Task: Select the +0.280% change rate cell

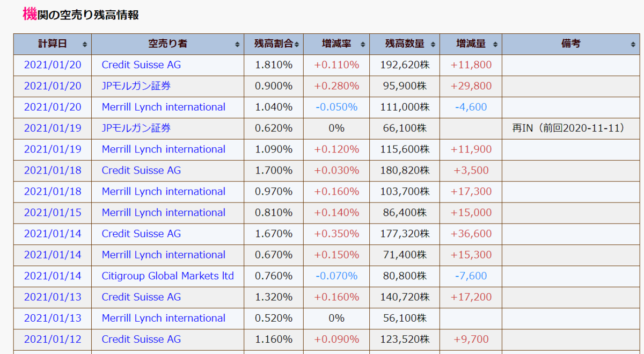Action: [x=336, y=86]
